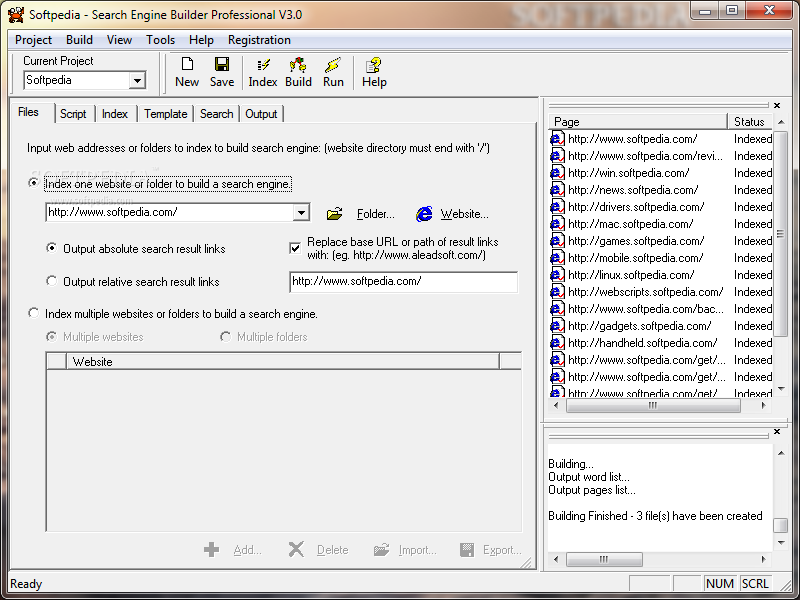This screenshot has height=600, width=800.
Task: Click page icon beside http://news.softpedia.com/
Action: [557, 190]
